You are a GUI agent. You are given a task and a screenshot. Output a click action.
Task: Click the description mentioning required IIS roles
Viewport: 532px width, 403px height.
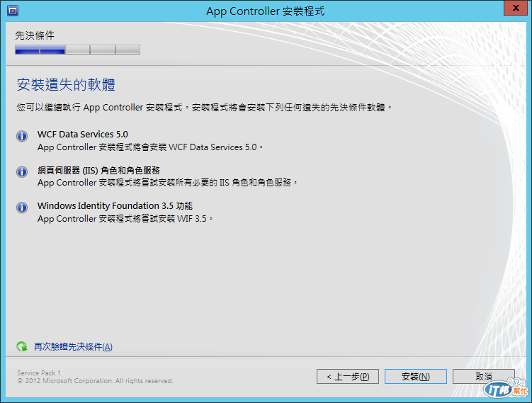click(167, 183)
